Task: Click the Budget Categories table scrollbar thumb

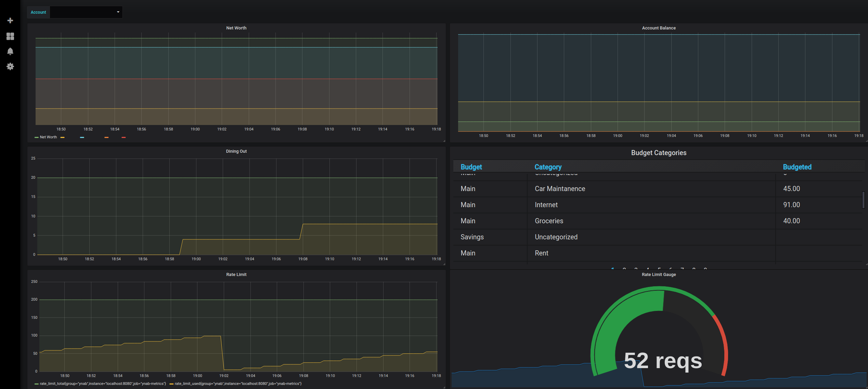Action: pos(863,200)
